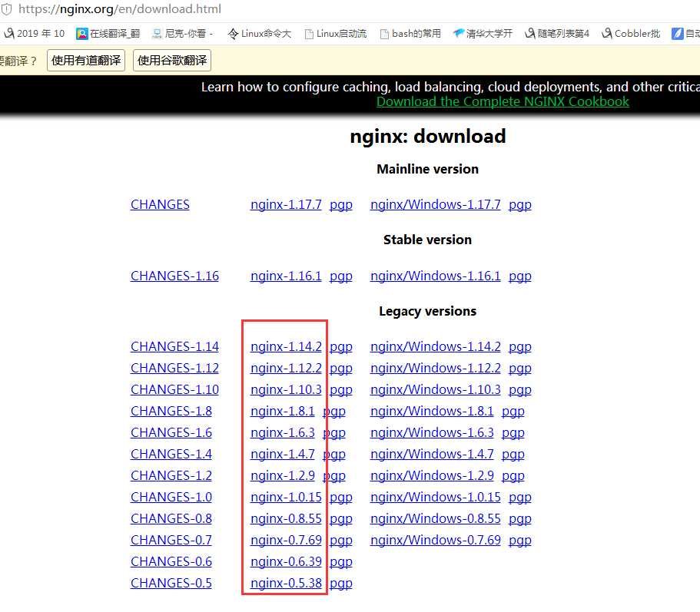Download nginx-1.14.2 legacy source
The image size is (700, 612).
286,346
